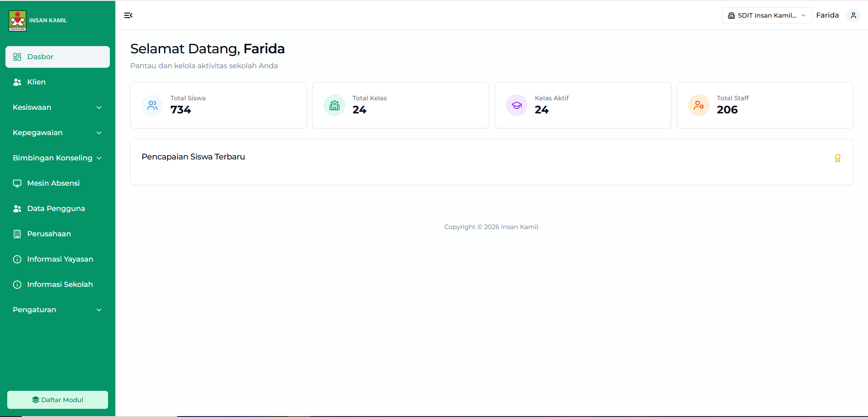Open the user profile avatar icon
Screen dimensions: 868x417
tap(853, 15)
